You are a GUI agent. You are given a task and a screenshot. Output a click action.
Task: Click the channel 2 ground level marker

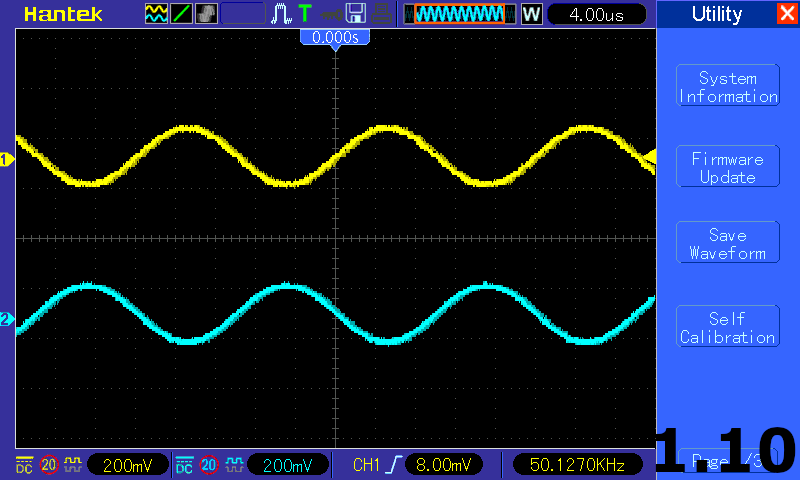coord(7,320)
